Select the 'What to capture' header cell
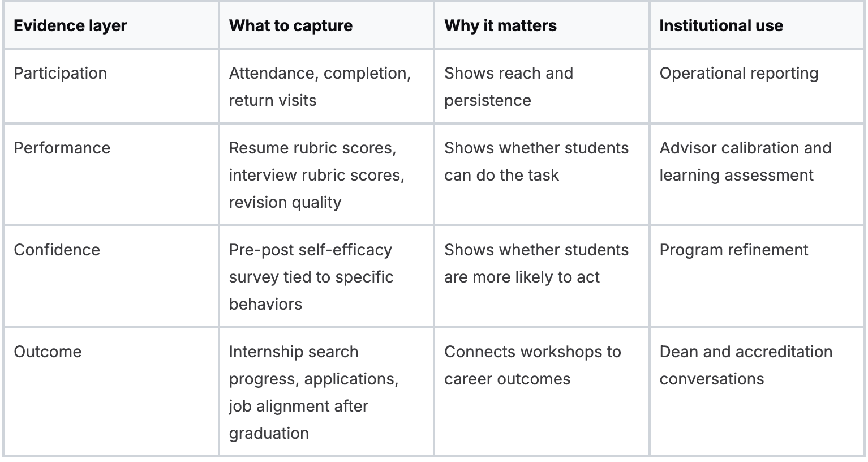 tap(290, 25)
